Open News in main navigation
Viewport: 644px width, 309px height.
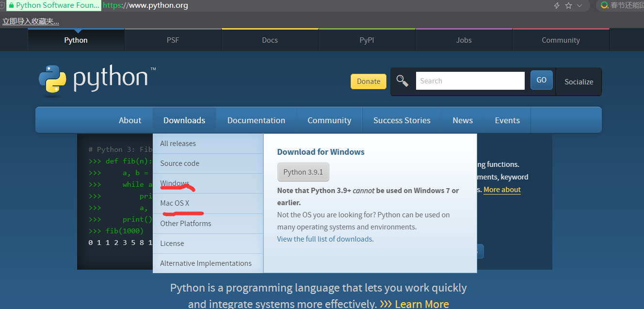coord(463,120)
